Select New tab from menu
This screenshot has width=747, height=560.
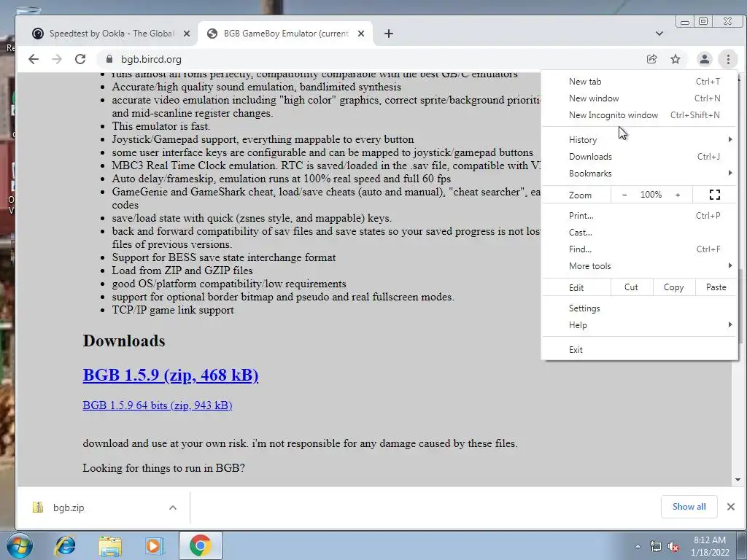click(639, 82)
